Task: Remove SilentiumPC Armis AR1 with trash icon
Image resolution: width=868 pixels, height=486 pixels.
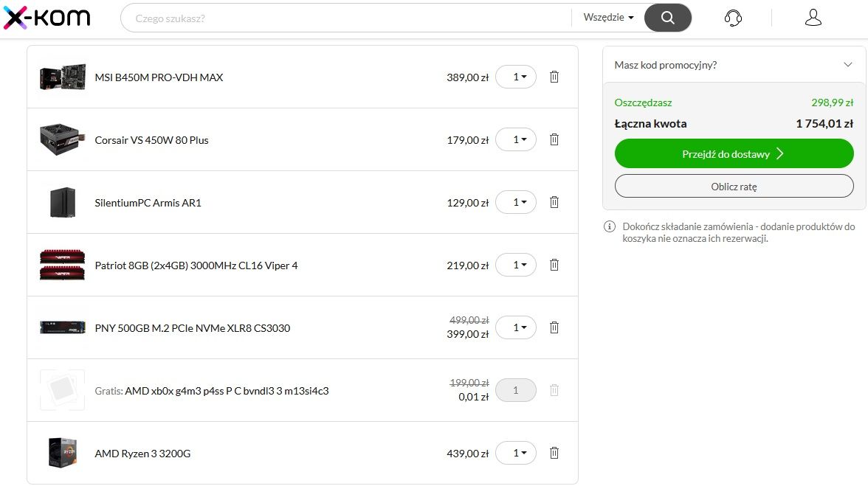Action: [554, 202]
